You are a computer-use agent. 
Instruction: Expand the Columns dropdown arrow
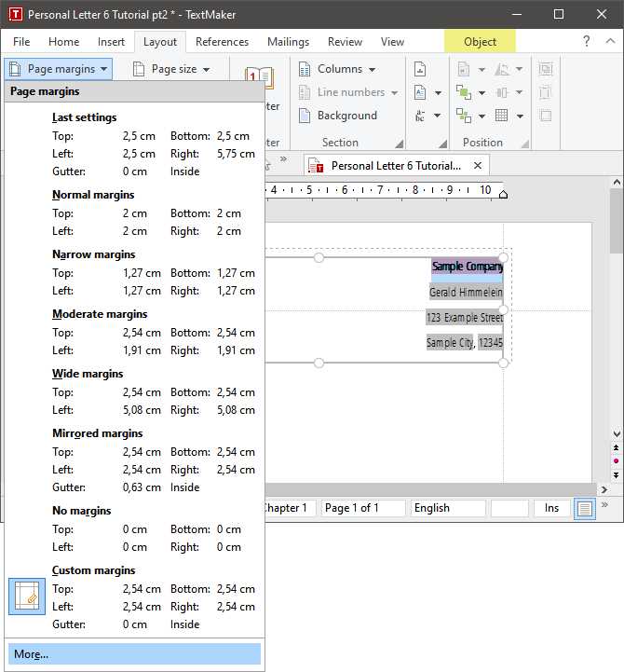tap(373, 69)
